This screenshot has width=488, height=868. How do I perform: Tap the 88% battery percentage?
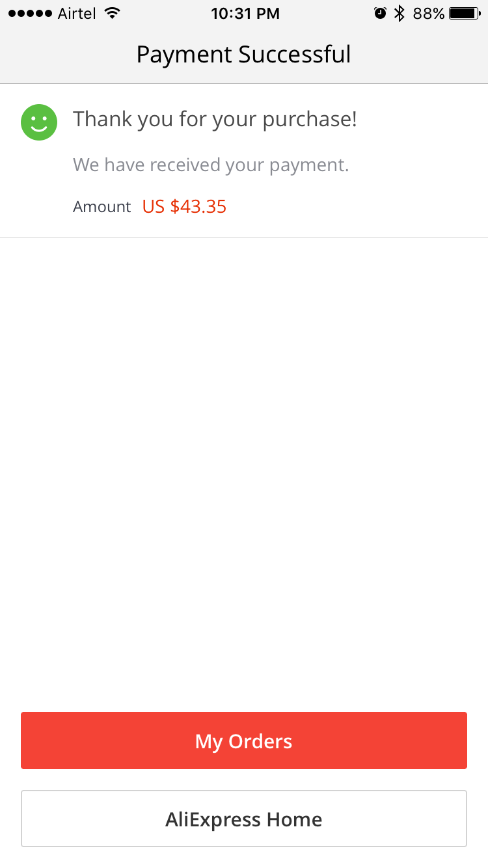coord(429,14)
